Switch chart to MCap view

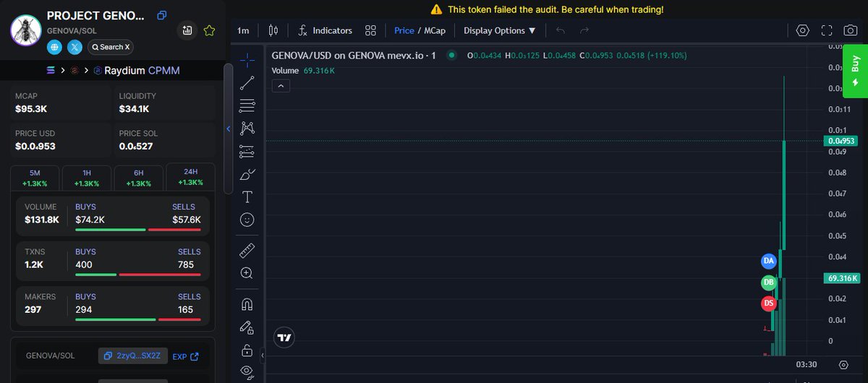434,30
